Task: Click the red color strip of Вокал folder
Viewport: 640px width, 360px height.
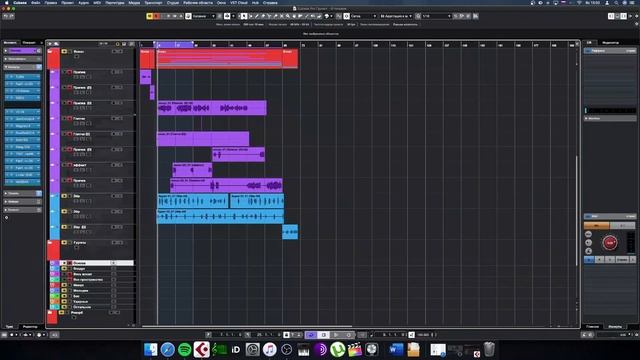Action: pos(53,58)
